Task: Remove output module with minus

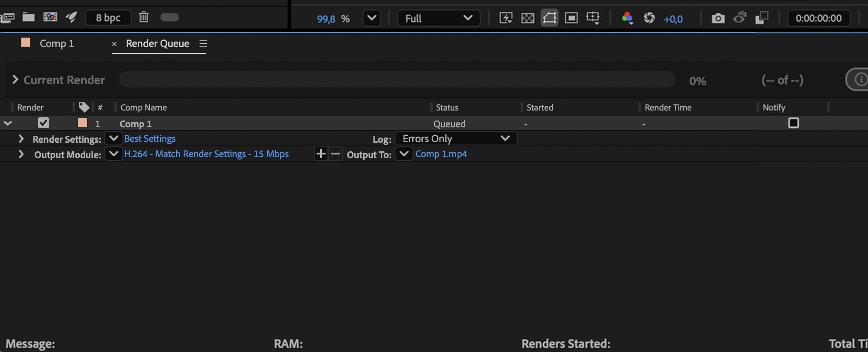Action: (x=336, y=154)
